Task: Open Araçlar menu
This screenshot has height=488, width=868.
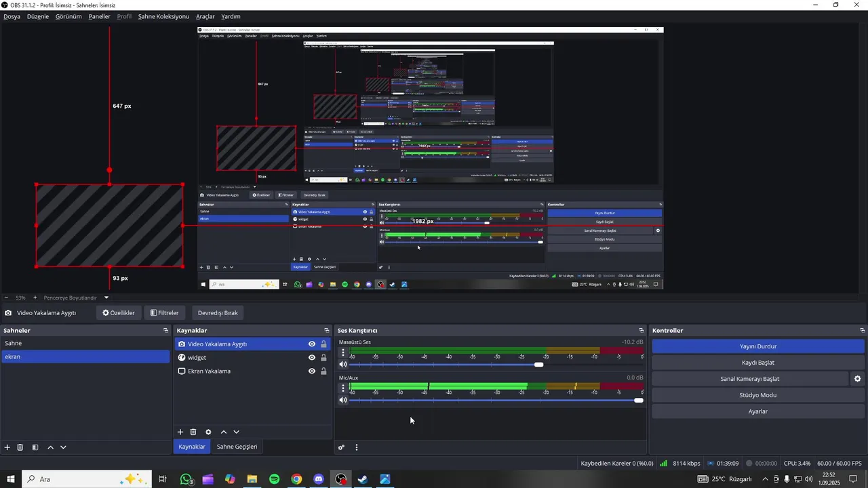Action: tap(205, 16)
